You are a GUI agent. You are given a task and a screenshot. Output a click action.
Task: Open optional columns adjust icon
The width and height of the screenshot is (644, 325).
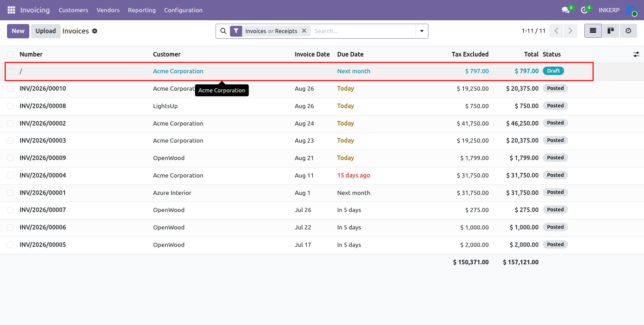pos(636,54)
